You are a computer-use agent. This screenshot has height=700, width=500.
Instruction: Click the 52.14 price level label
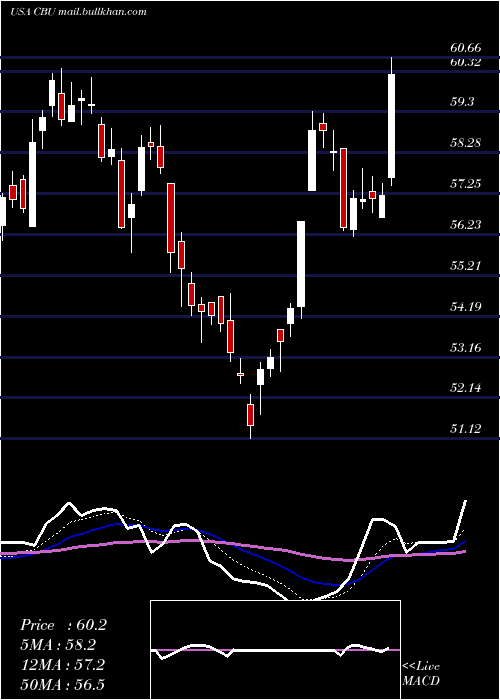pyautogui.click(x=466, y=388)
